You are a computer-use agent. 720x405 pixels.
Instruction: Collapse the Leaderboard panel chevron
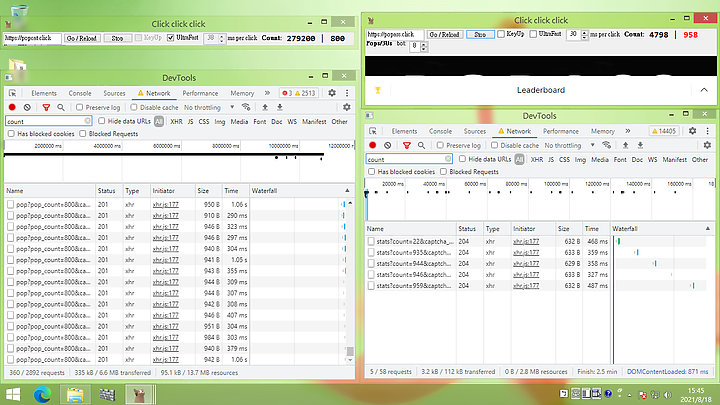point(704,90)
